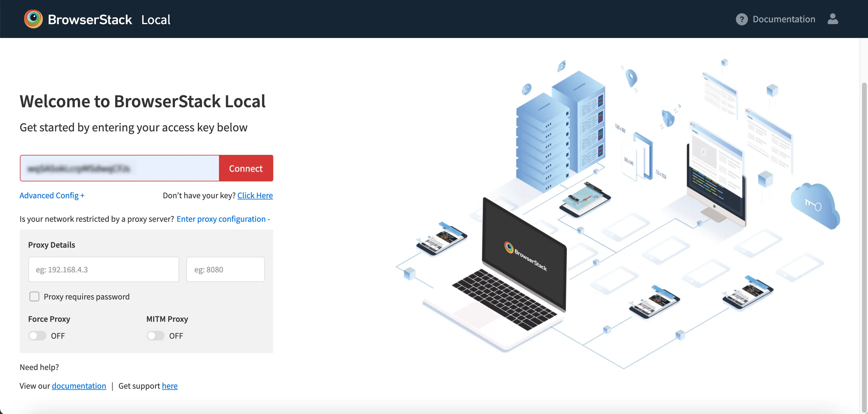Click the BrowserStack eye logo icon
The width and height of the screenshot is (868, 414).
[x=33, y=19]
